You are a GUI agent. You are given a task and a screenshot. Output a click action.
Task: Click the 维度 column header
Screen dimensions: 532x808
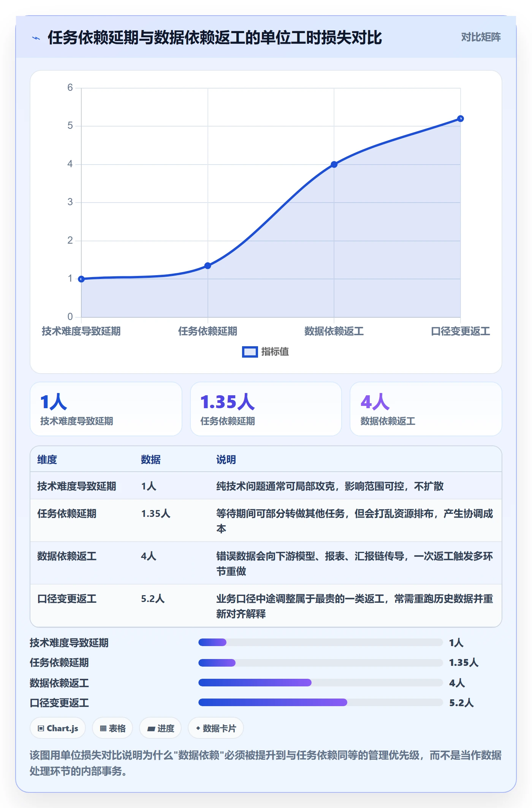(x=47, y=459)
